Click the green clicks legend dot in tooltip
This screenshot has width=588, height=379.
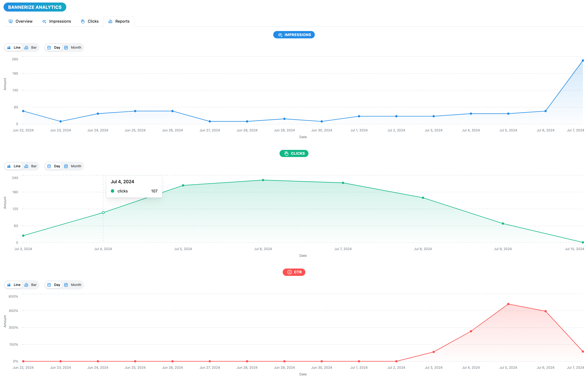click(x=112, y=191)
